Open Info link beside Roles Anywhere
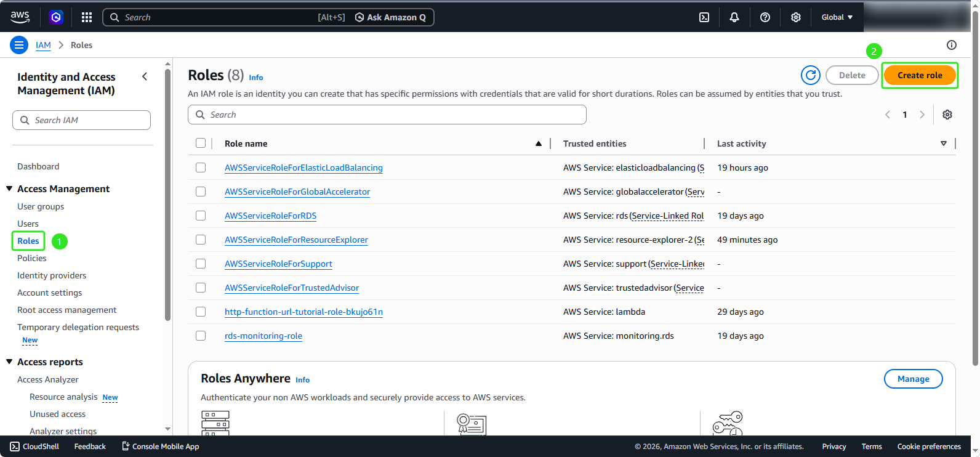This screenshot has height=457, width=980. [x=302, y=380]
